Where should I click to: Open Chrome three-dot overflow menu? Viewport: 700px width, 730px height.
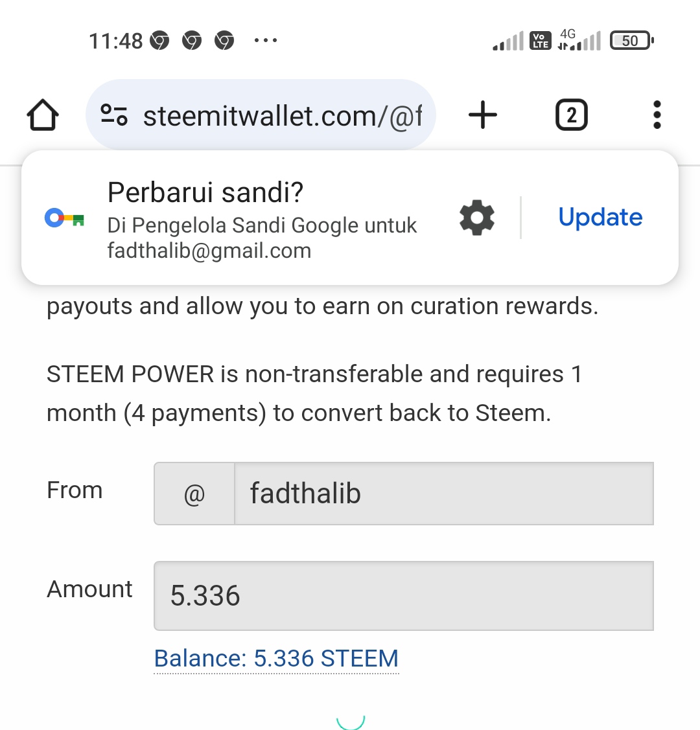click(x=657, y=115)
